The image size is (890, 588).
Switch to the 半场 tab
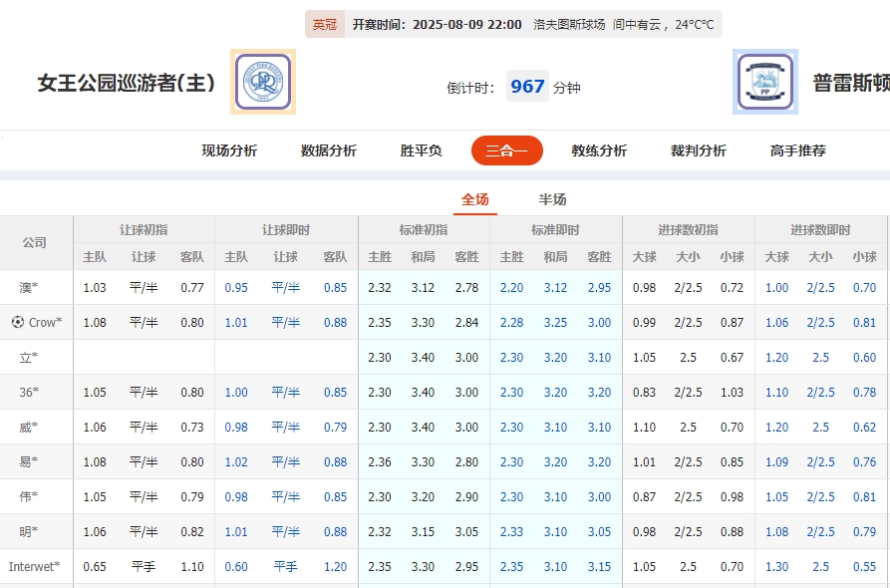click(x=552, y=198)
